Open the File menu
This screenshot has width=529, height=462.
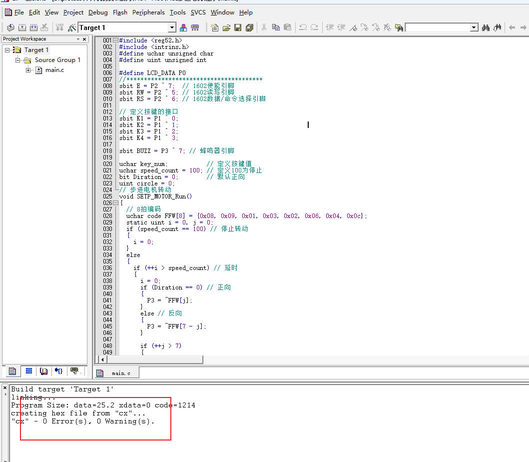pyautogui.click(x=19, y=12)
